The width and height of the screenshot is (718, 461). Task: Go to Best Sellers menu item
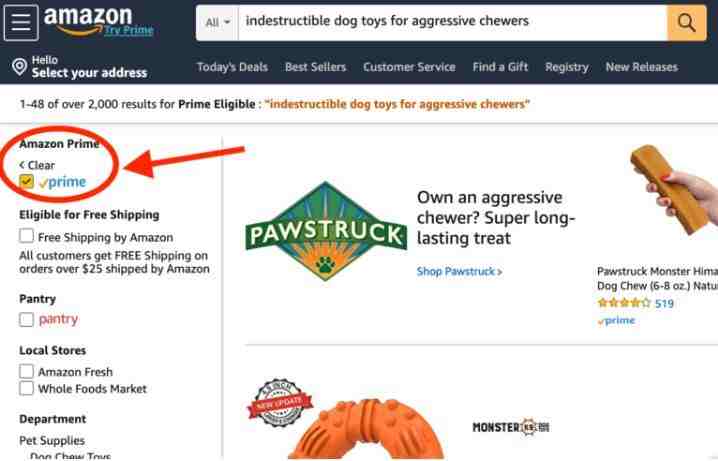point(315,67)
